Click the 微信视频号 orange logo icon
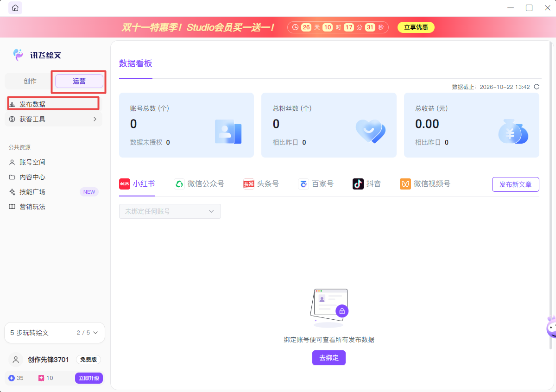 (x=405, y=184)
